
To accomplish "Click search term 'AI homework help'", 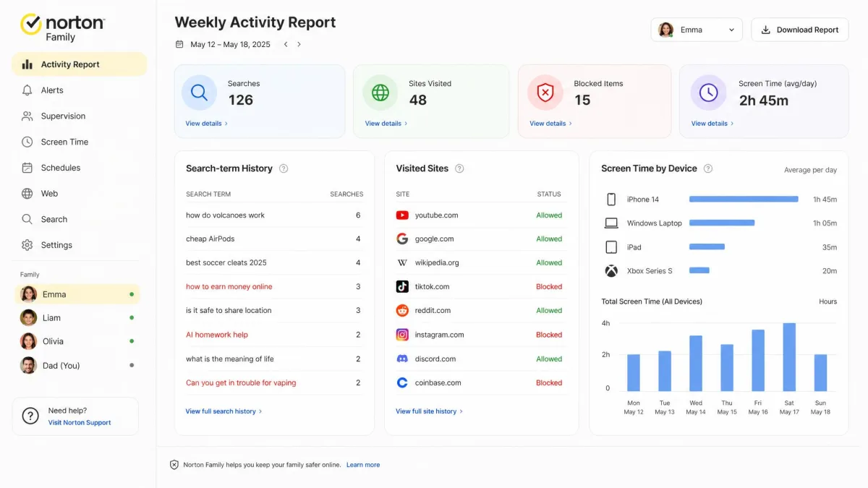I will 217,335.
